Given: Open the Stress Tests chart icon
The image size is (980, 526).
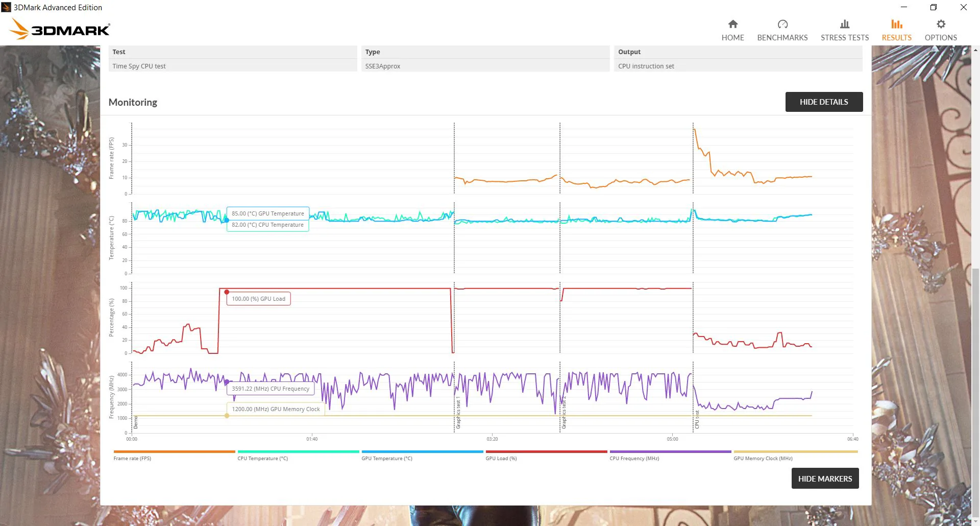Looking at the screenshot, I should tap(845, 24).
